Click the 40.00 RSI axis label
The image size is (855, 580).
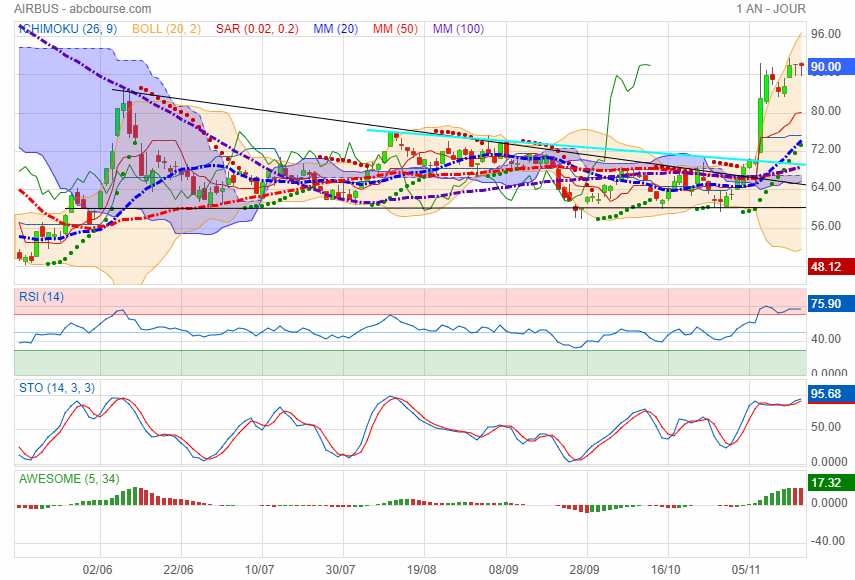point(826,339)
